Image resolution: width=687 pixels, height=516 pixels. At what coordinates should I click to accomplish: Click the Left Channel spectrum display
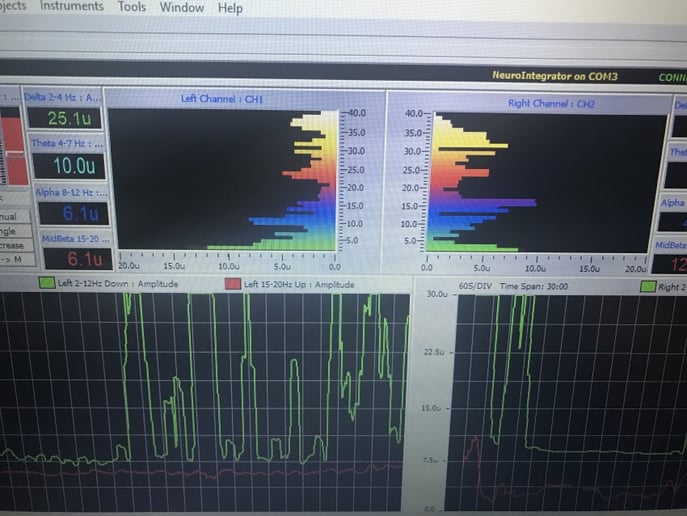click(223, 180)
